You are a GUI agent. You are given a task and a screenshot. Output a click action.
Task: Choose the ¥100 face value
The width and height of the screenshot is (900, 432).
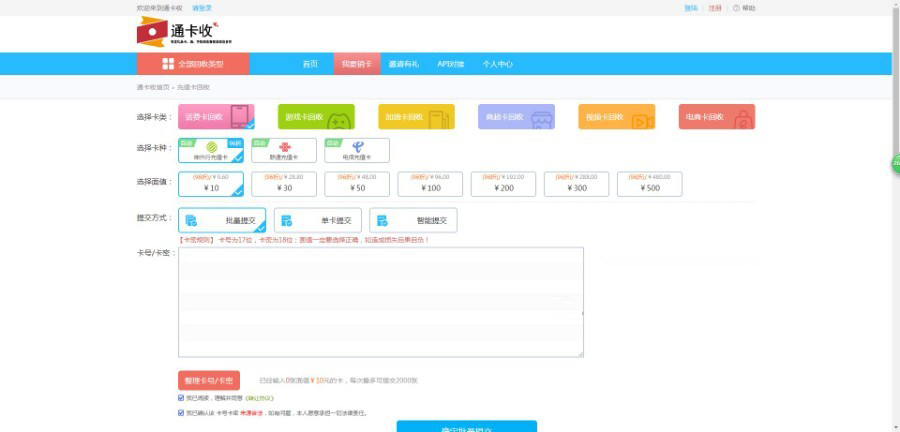(430, 184)
